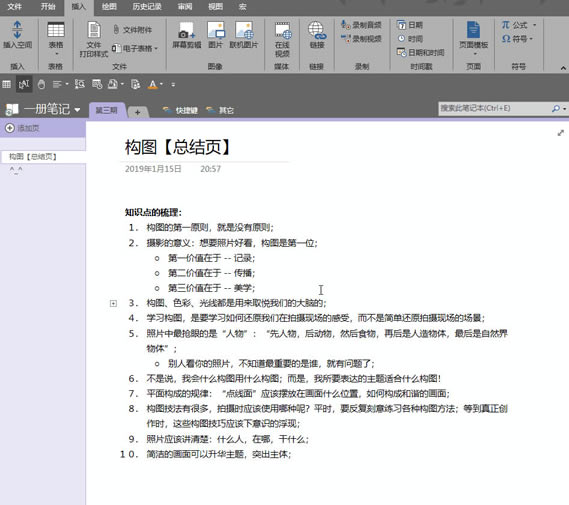Open the Symbol (符号) dropdown arrow
Viewport: 569px width, 505px height.
(531, 38)
